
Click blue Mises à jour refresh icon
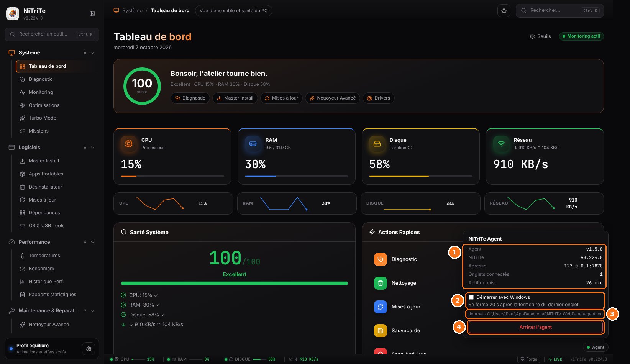pos(381,307)
